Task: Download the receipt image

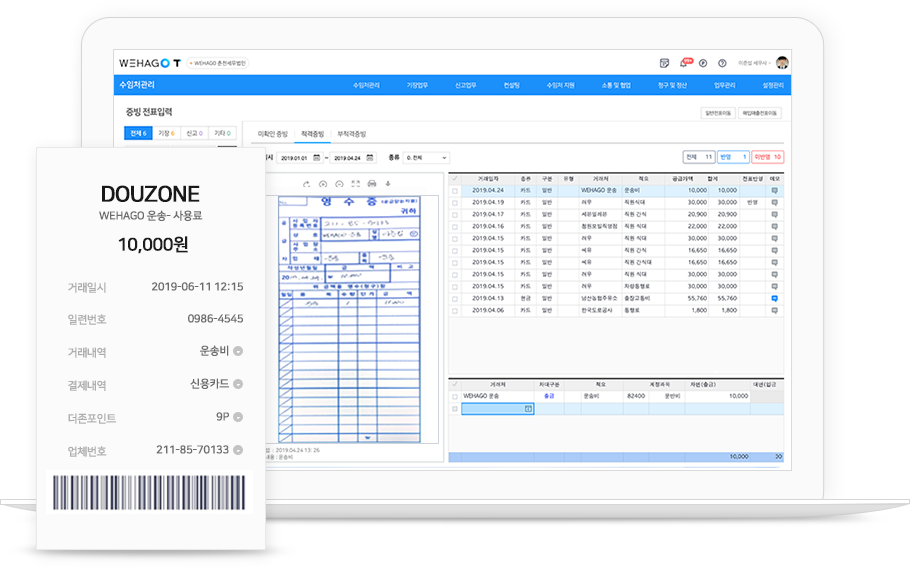Action: pyautogui.click(x=388, y=184)
